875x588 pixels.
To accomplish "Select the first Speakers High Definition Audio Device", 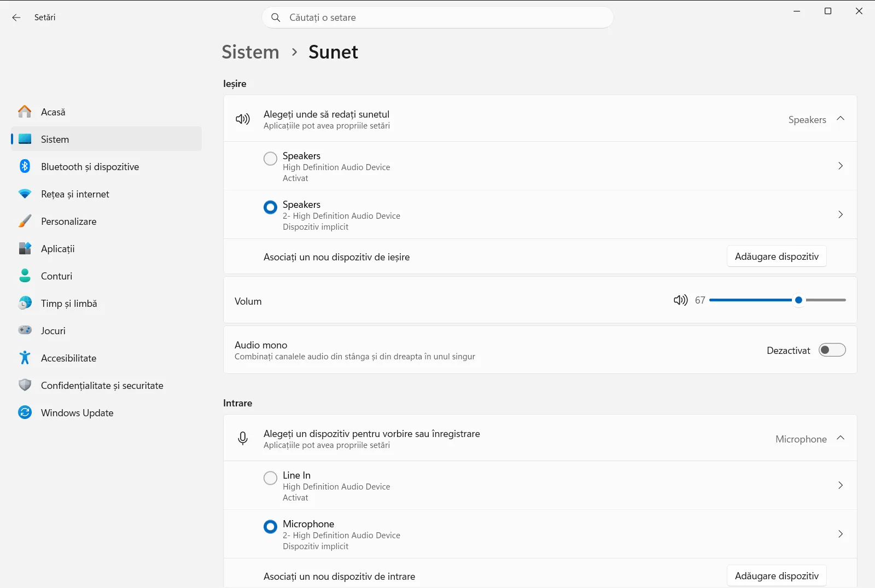I will (x=270, y=159).
